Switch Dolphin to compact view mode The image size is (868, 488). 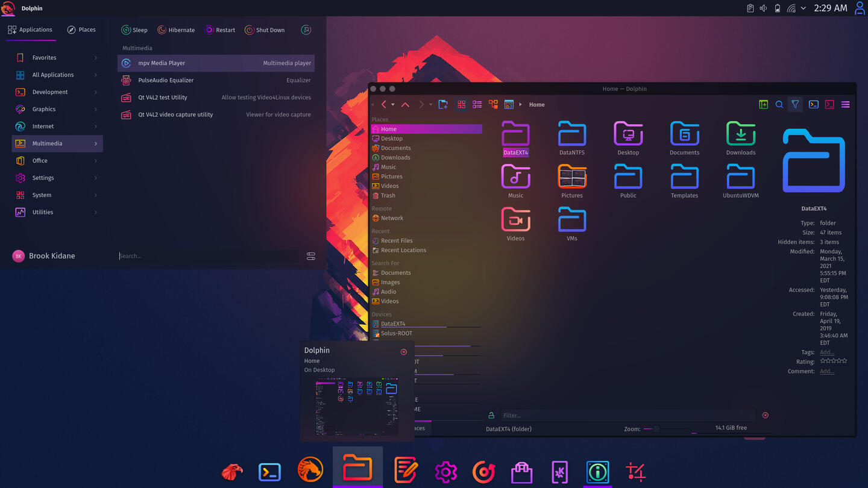click(x=477, y=104)
